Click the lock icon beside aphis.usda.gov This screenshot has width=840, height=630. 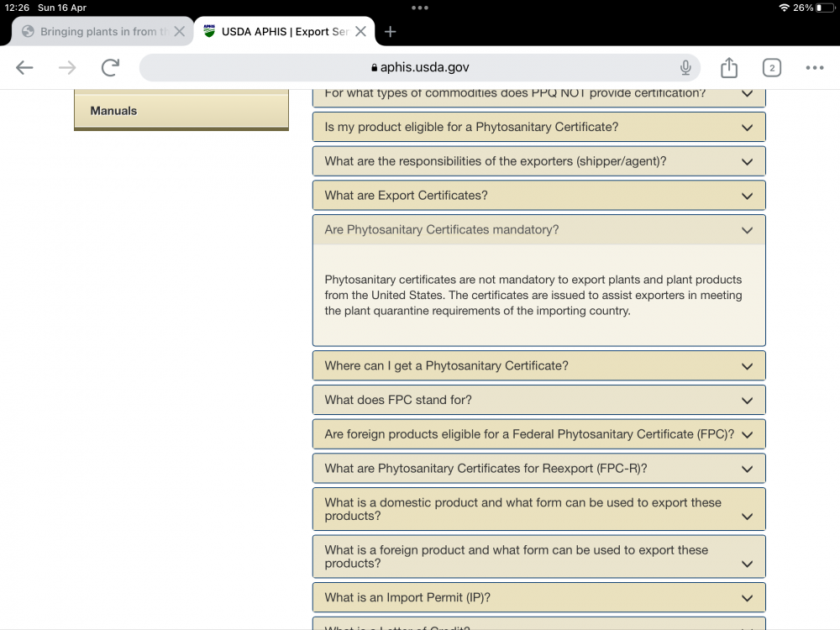pyautogui.click(x=374, y=67)
